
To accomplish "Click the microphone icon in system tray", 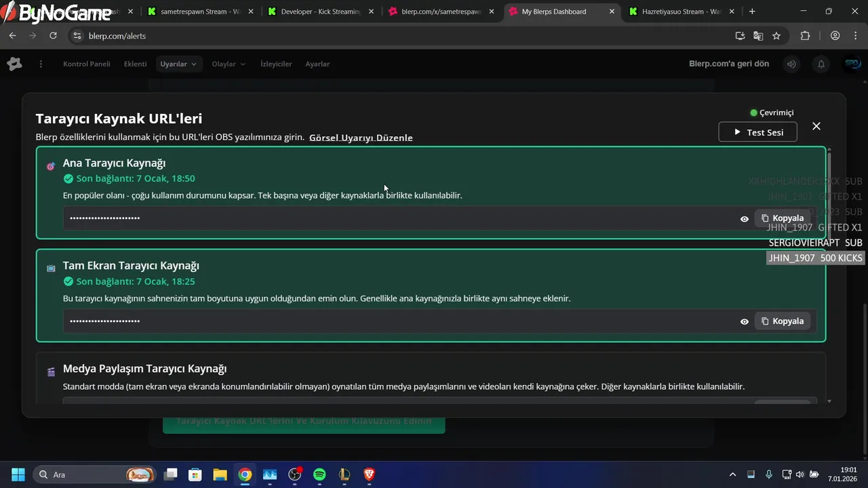I will click(769, 474).
